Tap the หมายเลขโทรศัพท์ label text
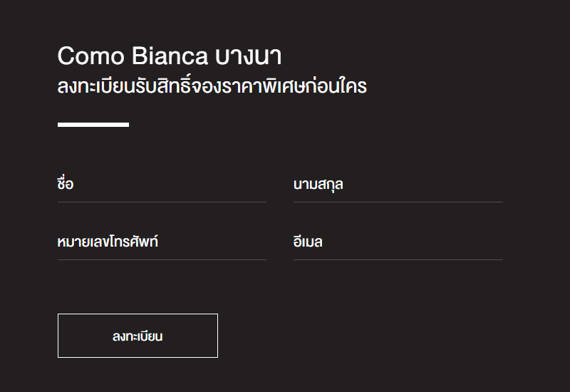Screen dimensions: 570x392 tap(108, 242)
